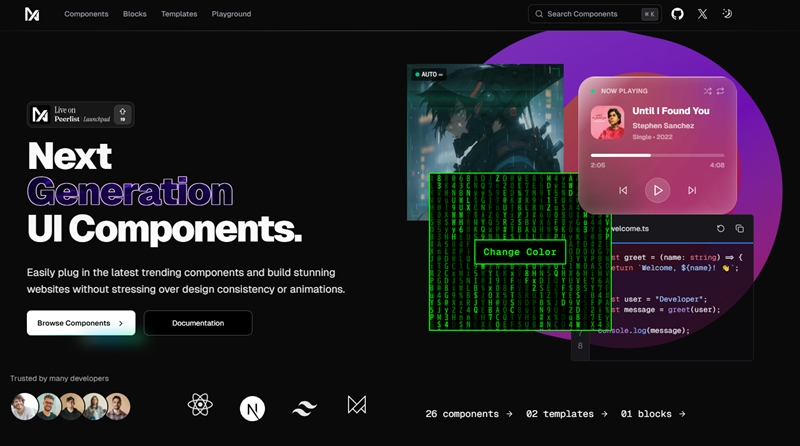Screen dimensions: 800x446
Task: Click the X (Twitter) icon in header
Action: 702,14
